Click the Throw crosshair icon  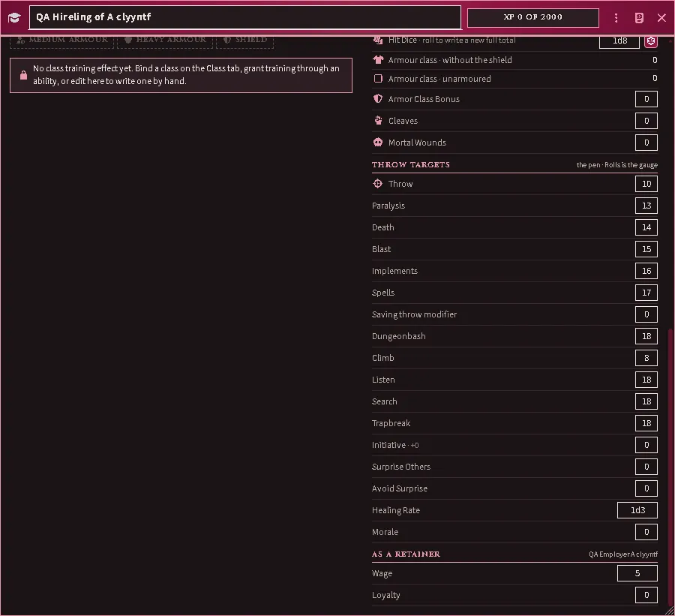[x=377, y=184]
